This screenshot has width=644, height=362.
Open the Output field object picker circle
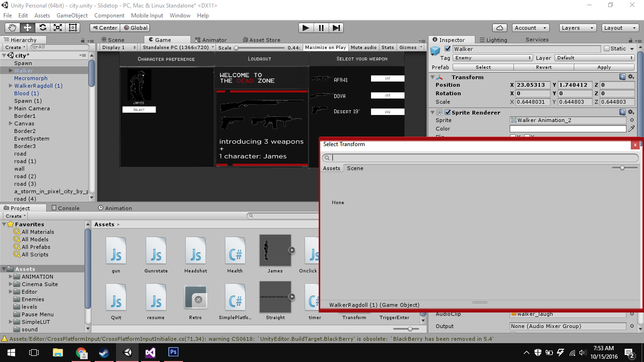click(x=632, y=326)
